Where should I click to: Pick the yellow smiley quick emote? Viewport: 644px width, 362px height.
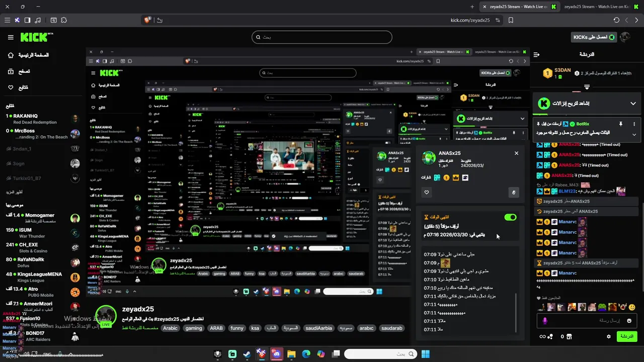point(632,307)
